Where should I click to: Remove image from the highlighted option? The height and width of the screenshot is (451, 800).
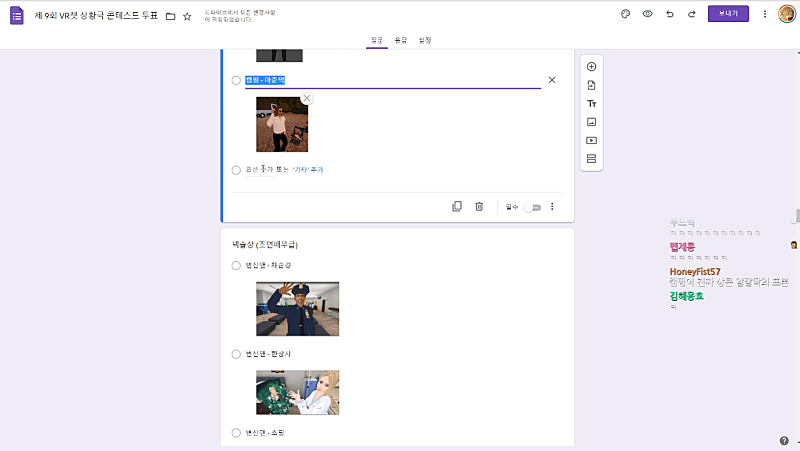pyautogui.click(x=306, y=98)
